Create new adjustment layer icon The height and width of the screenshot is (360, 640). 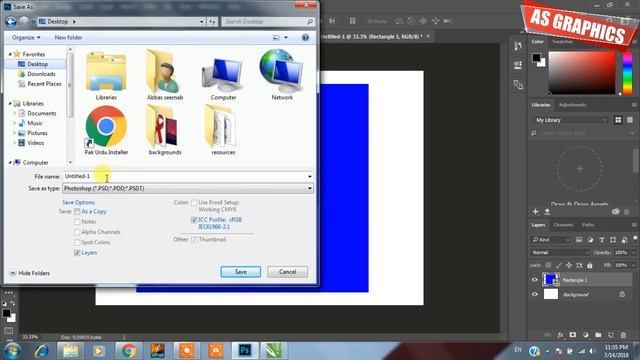click(586, 335)
